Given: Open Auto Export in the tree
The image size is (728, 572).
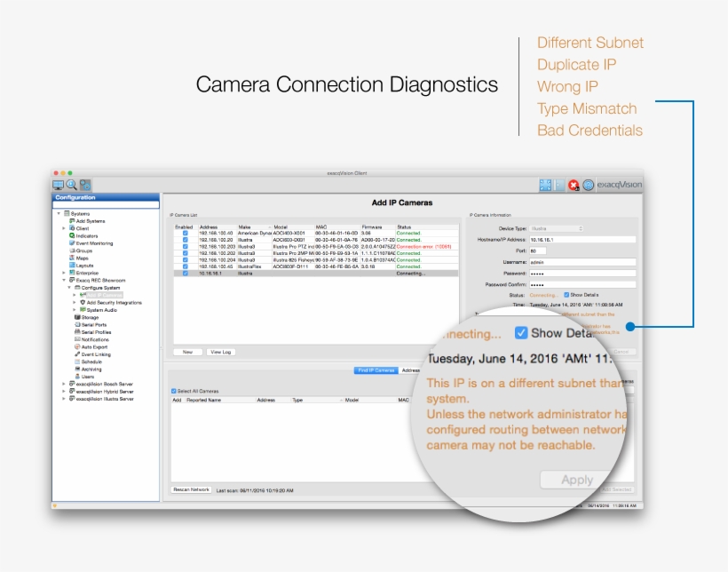Looking at the screenshot, I should (x=94, y=347).
